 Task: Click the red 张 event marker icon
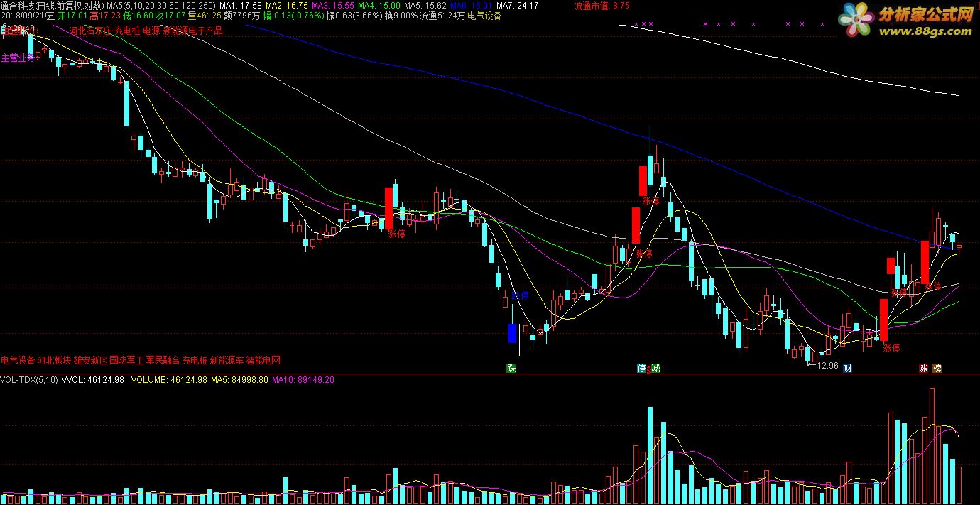[924, 369]
